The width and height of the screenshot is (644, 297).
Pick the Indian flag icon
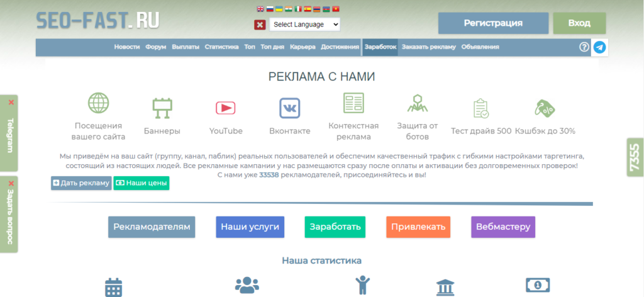289,9
